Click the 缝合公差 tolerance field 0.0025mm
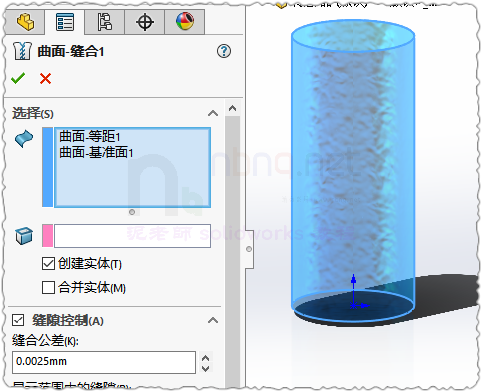Image resolution: width=482 pixels, height=392 pixels. [x=104, y=362]
